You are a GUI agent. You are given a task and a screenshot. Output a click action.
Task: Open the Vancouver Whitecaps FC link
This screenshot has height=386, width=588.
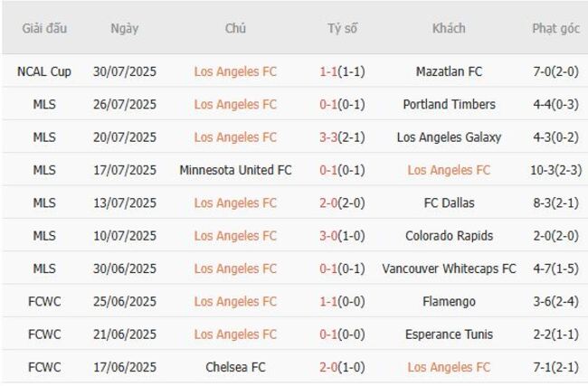point(449,268)
